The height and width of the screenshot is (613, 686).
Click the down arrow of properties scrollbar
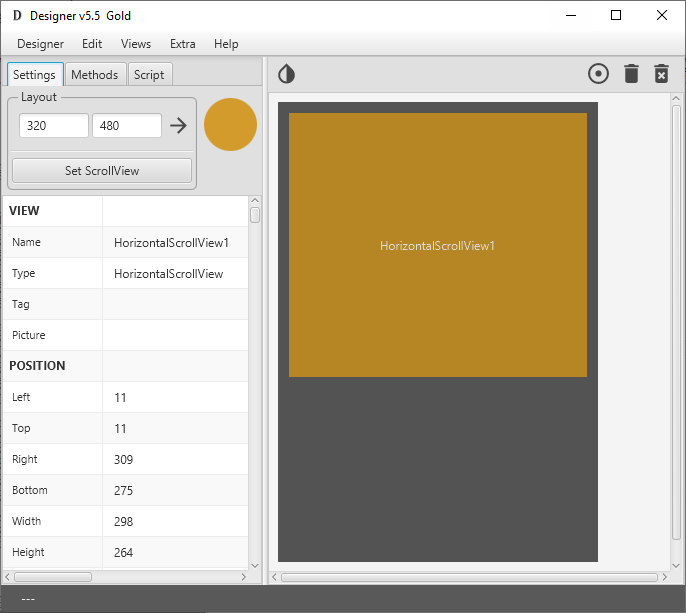[x=255, y=564]
